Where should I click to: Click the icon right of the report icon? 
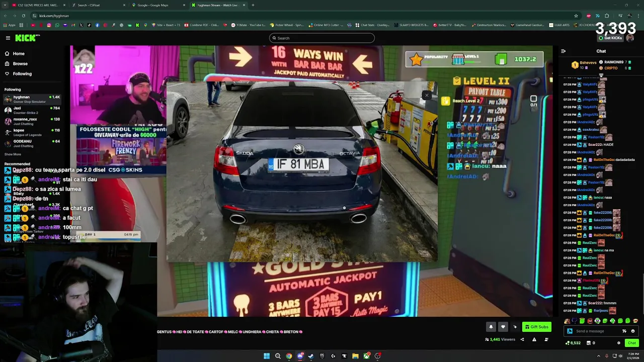tap(546, 339)
